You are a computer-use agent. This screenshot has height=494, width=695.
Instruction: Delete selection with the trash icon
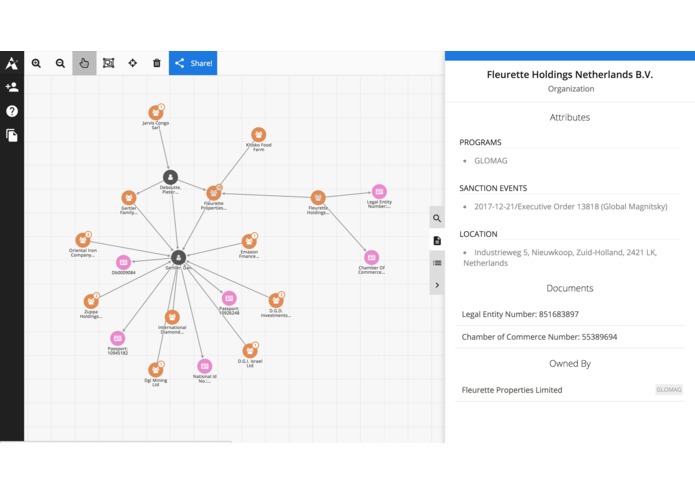[156, 63]
